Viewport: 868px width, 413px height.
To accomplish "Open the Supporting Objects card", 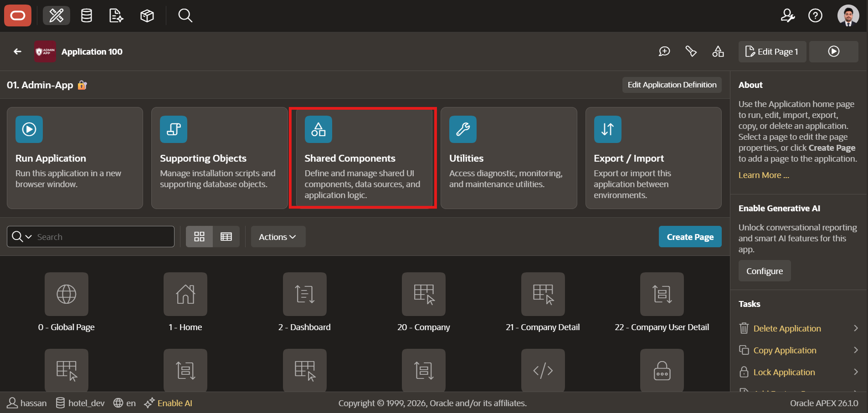I will pos(219,158).
